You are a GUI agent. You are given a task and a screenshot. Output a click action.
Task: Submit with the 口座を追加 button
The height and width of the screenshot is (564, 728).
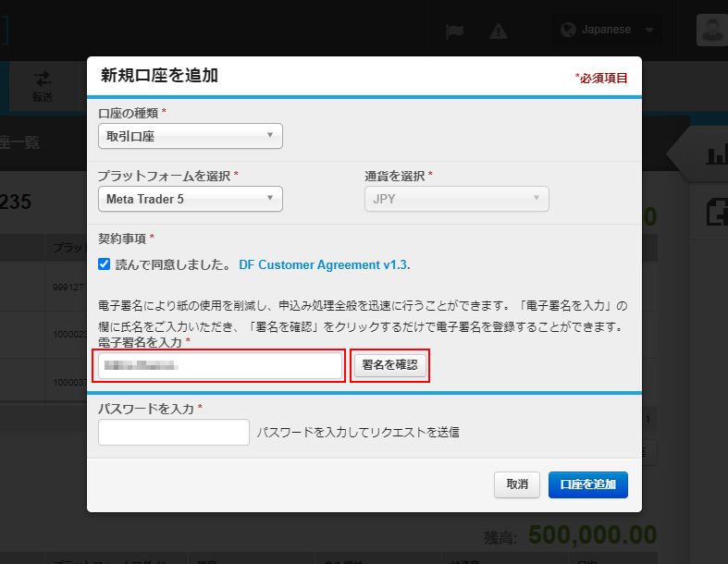click(587, 484)
